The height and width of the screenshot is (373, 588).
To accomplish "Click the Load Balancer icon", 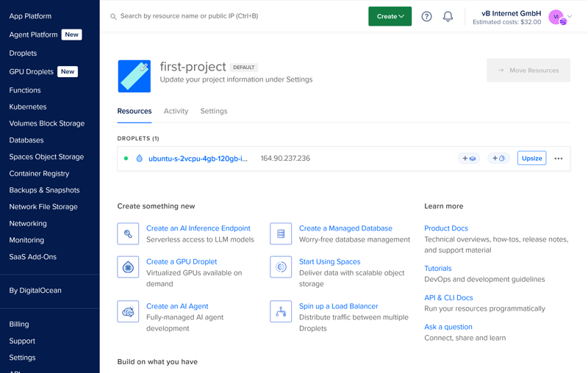I will 281,312.
